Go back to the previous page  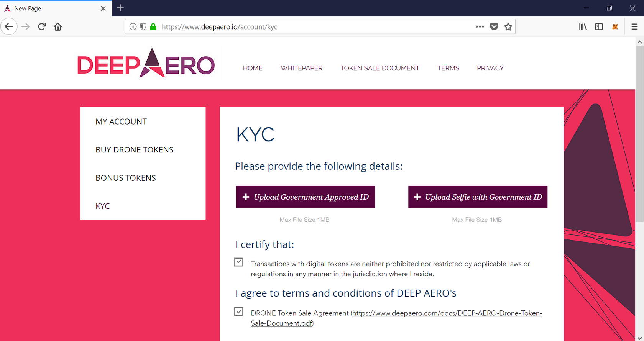point(9,27)
